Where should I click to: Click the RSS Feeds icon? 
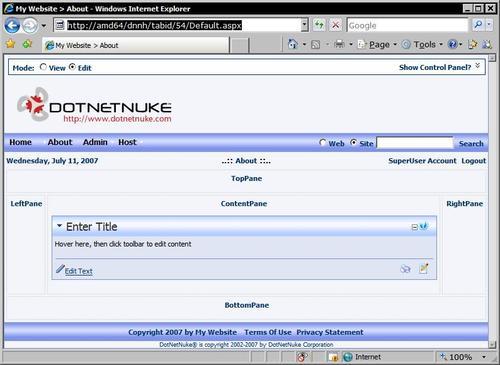coord(315,44)
